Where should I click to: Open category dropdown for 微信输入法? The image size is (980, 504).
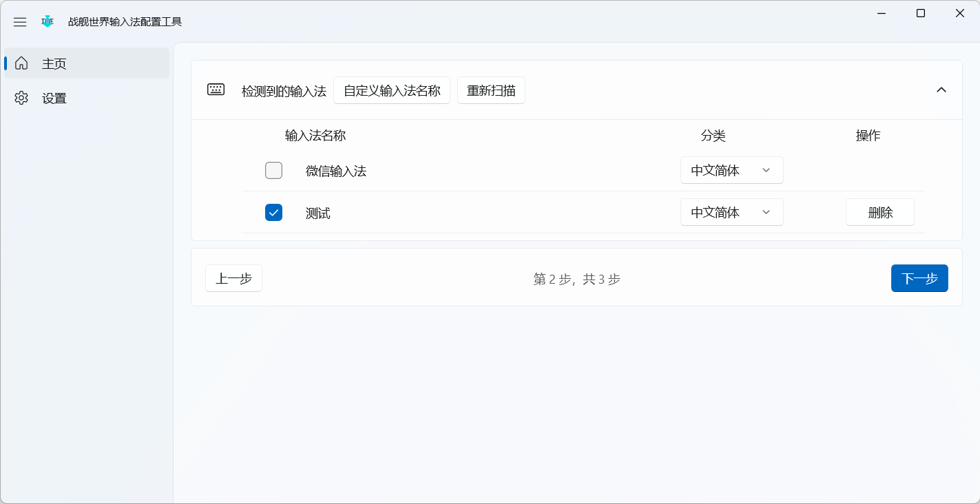pyautogui.click(x=731, y=171)
